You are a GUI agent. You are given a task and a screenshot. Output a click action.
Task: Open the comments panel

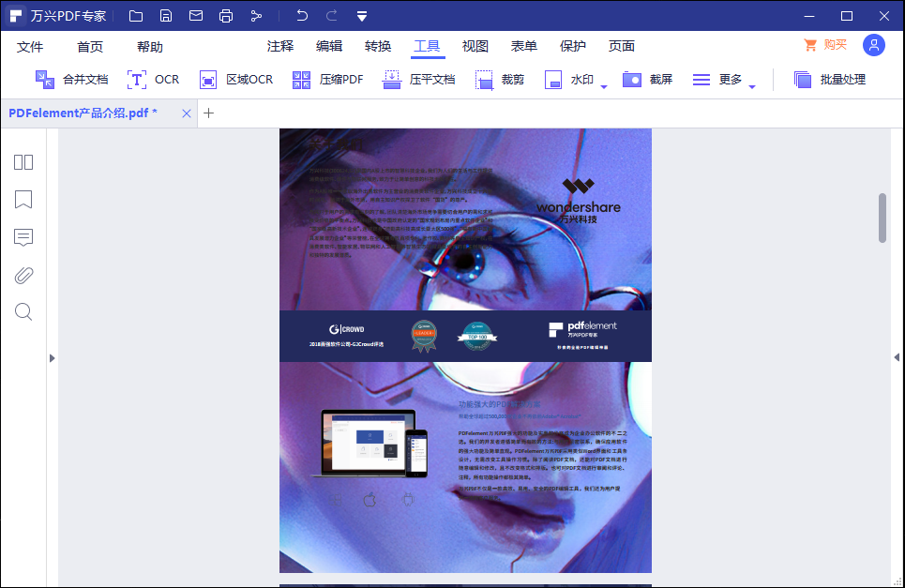pos(23,237)
